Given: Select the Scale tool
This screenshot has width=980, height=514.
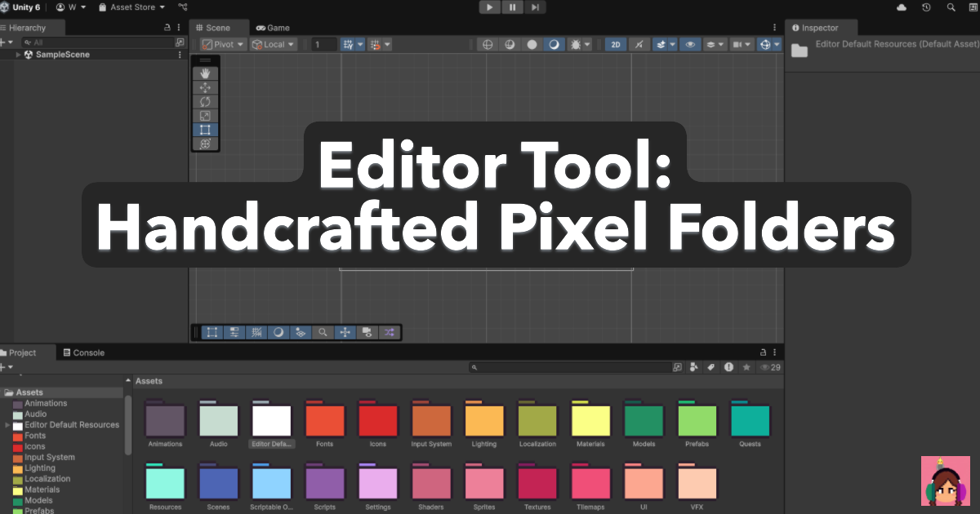Looking at the screenshot, I should pos(205,115).
